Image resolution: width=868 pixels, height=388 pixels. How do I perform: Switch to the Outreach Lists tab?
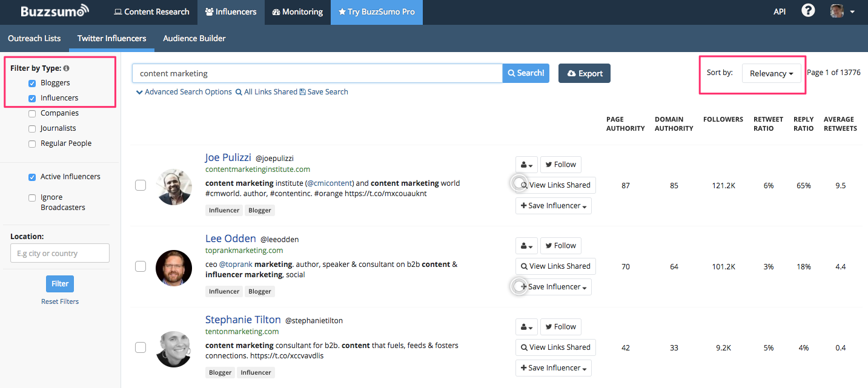point(35,38)
